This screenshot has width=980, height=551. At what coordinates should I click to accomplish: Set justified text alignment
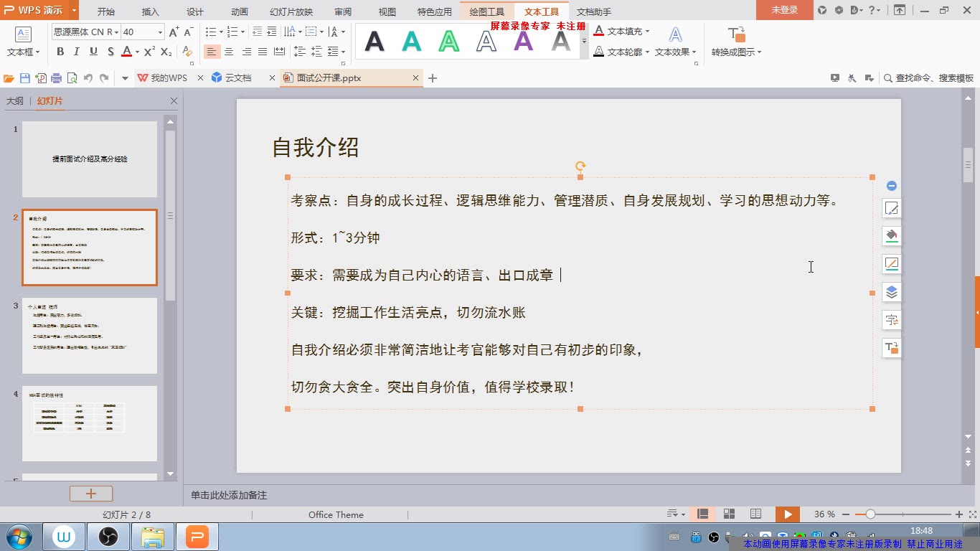click(263, 52)
